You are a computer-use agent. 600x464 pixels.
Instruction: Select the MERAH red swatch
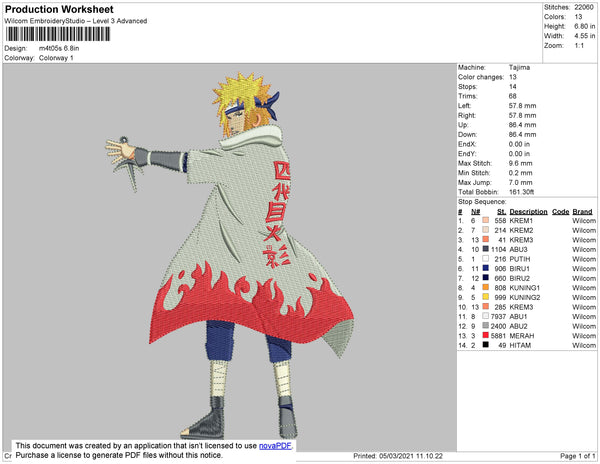(x=486, y=335)
